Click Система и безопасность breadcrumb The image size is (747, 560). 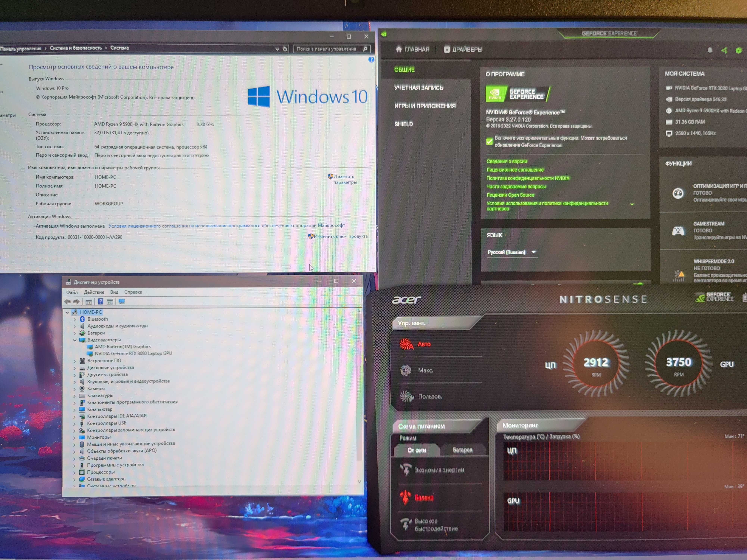76,48
